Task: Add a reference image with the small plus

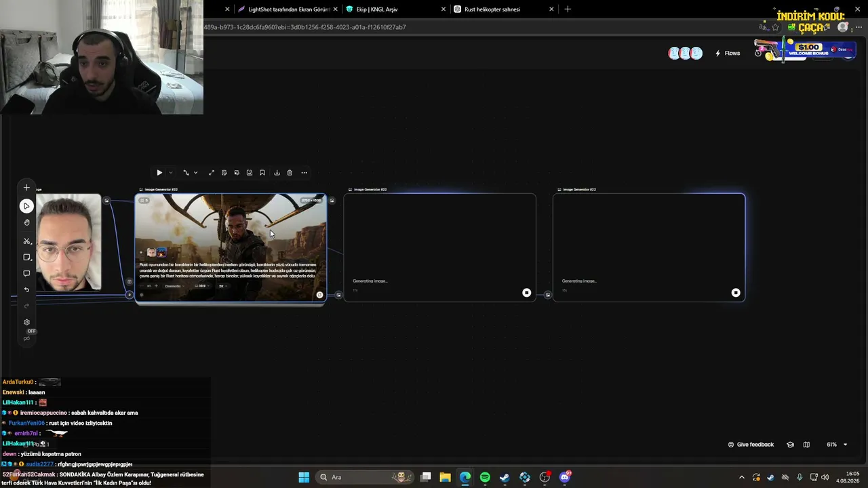Action: coord(142,252)
